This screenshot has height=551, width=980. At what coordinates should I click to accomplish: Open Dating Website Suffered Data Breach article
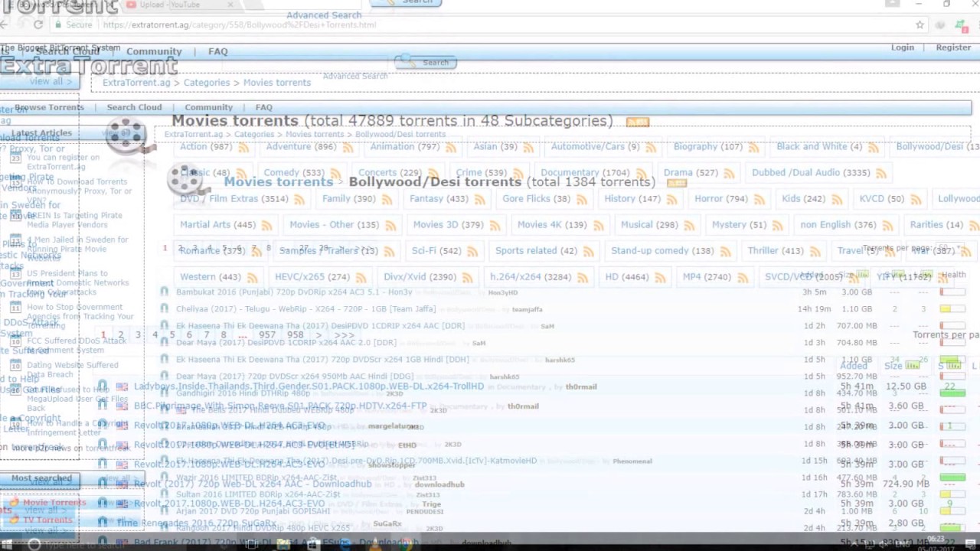pyautogui.click(x=72, y=370)
